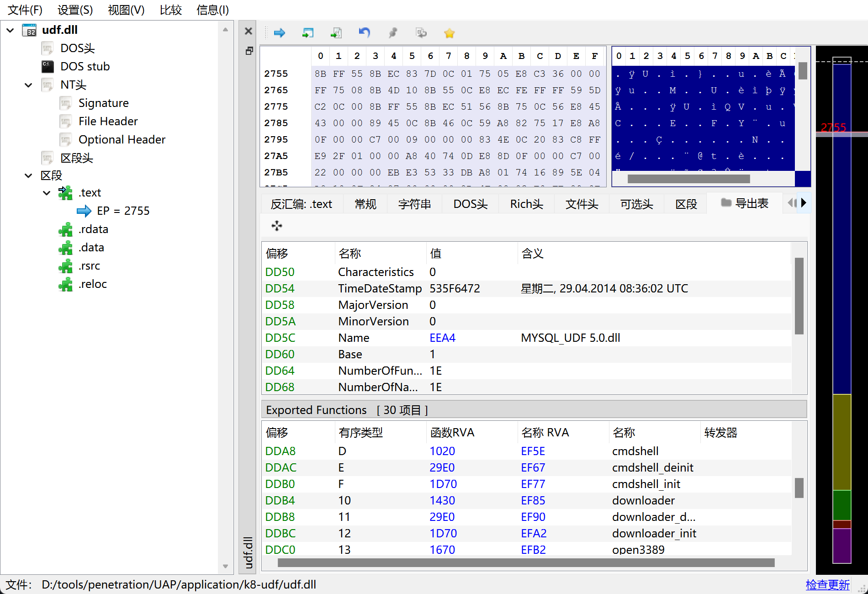
Task: Switch to the 常规 tab
Action: (x=365, y=204)
